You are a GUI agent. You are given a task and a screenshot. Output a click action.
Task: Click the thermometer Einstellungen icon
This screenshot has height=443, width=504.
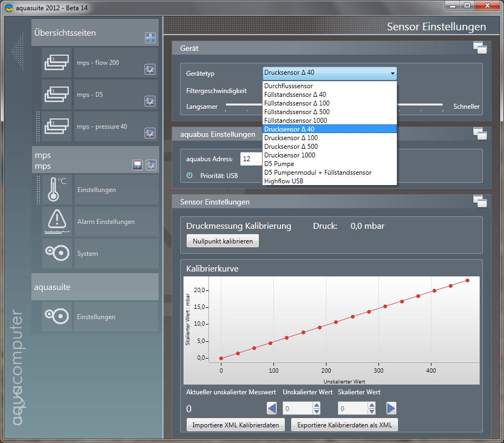[57, 189]
